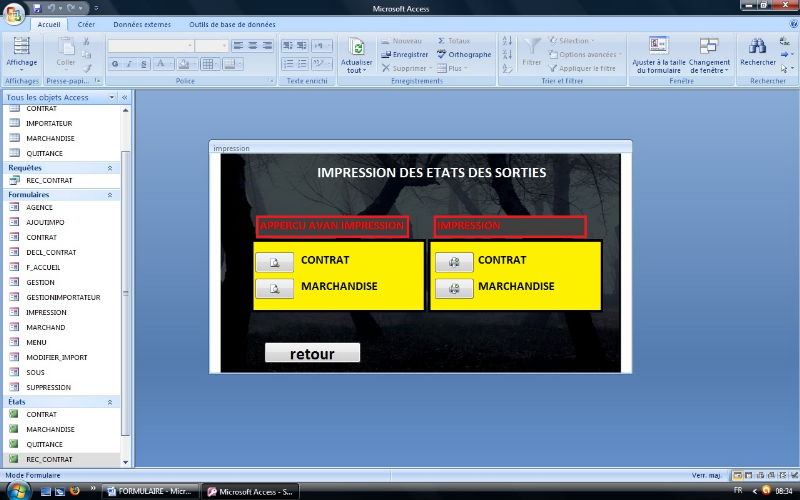
Task: Click the printer icon button for MARCHANDISE
Action: tap(454, 289)
